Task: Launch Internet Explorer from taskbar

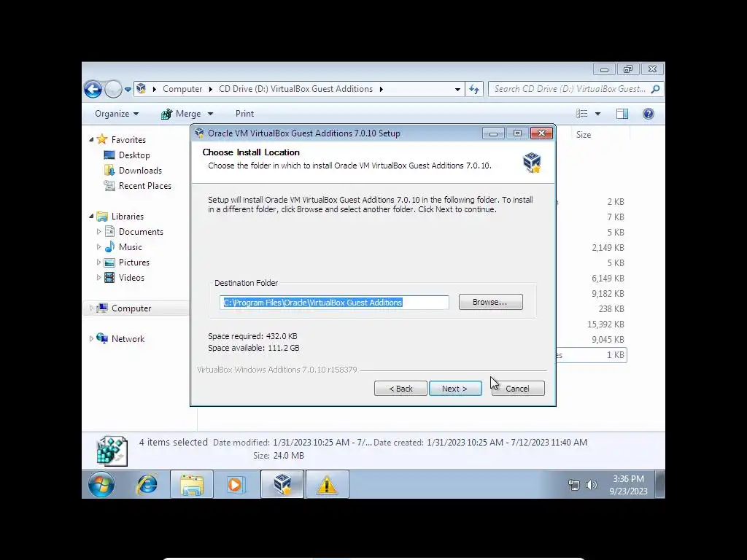Action: [147, 484]
